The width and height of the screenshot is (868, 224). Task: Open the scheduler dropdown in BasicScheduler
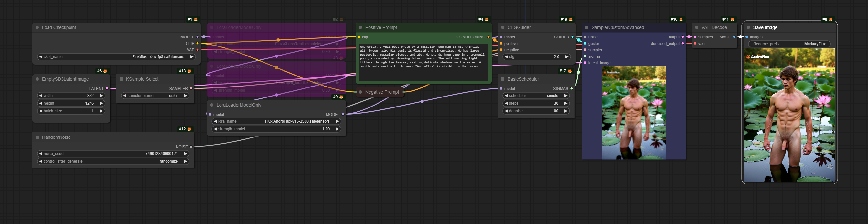click(x=536, y=96)
